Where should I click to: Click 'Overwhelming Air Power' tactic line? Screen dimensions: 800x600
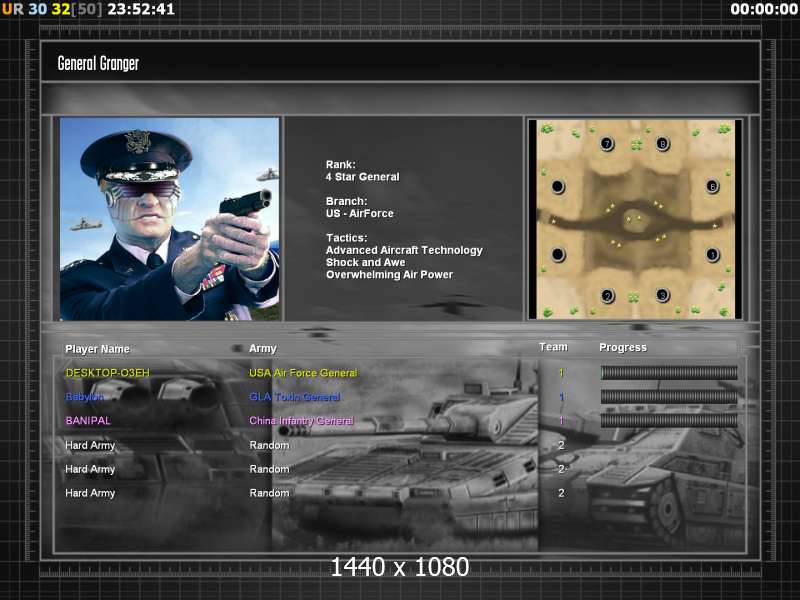[x=389, y=274]
